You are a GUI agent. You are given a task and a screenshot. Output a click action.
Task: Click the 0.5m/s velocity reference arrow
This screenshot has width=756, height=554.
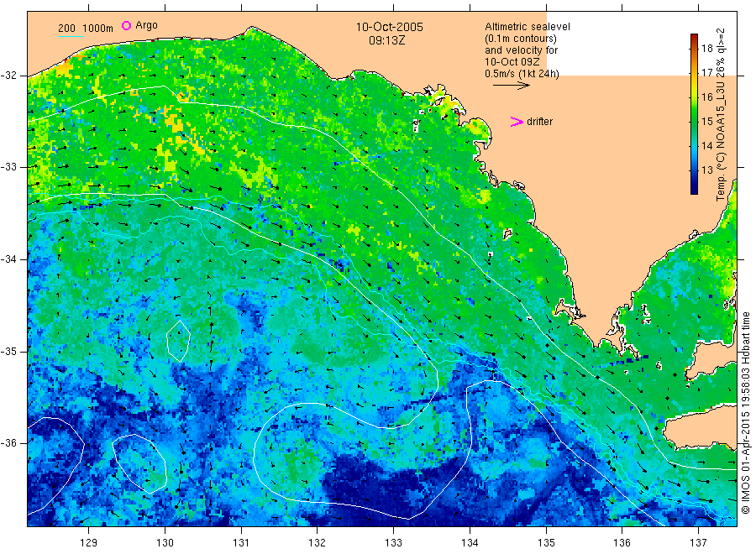(x=511, y=86)
